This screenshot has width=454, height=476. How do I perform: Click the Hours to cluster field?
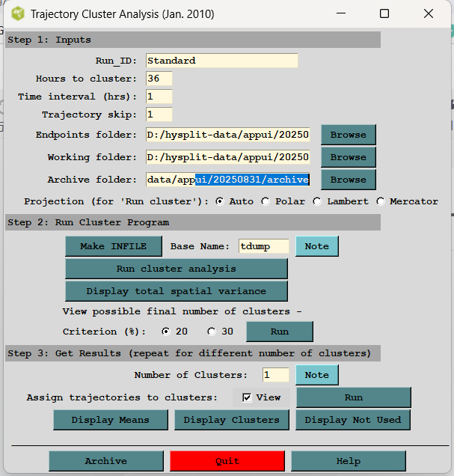pyautogui.click(x=159, y=79)
